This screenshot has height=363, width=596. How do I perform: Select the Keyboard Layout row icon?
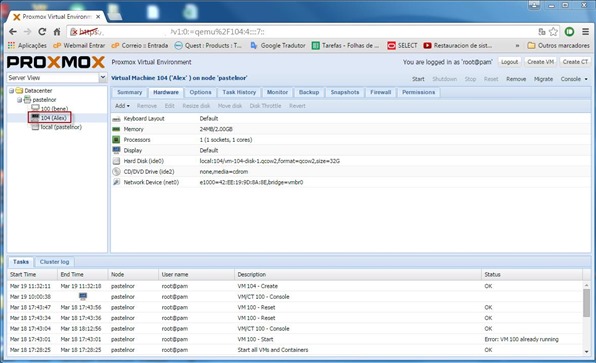point(116,119)
